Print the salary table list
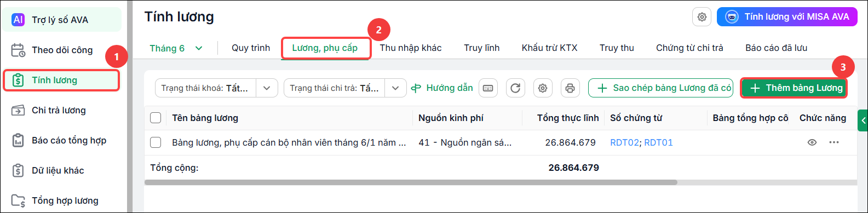The height and width of the screenshot is (213, 868). click(570, 88)
